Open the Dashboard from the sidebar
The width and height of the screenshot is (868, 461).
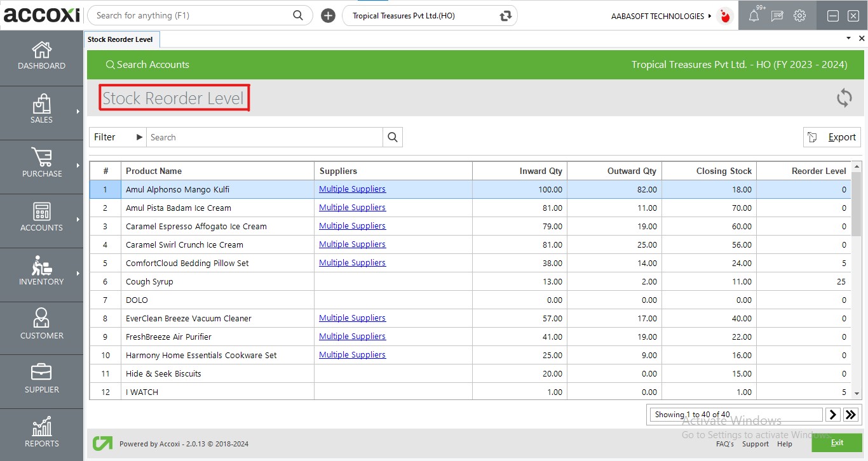[x=42, y=56]
